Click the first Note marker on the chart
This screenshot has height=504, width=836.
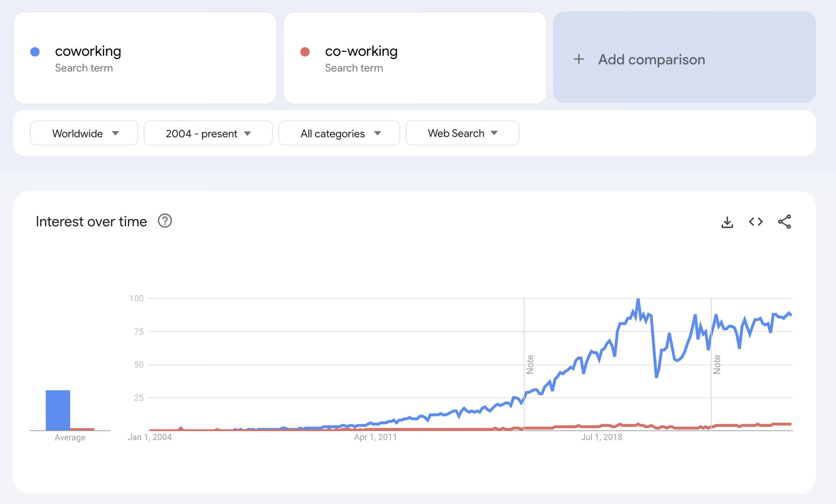point(530,364)
